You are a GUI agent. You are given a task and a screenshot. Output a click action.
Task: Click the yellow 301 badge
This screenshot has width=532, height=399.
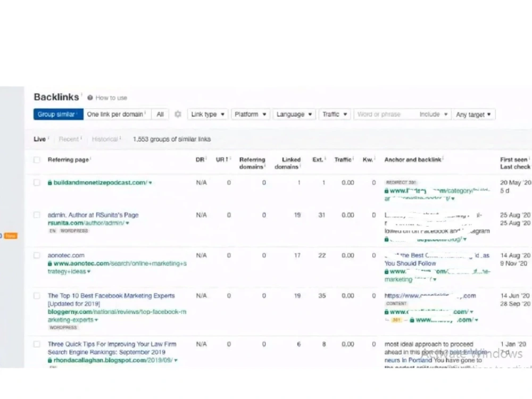(396, 320)
